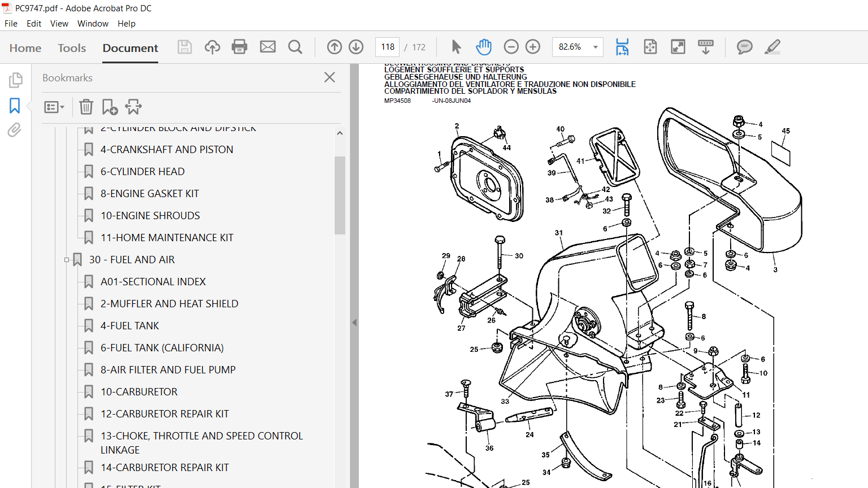
Task: Open the File menu
Action: [x=11, y=24]
